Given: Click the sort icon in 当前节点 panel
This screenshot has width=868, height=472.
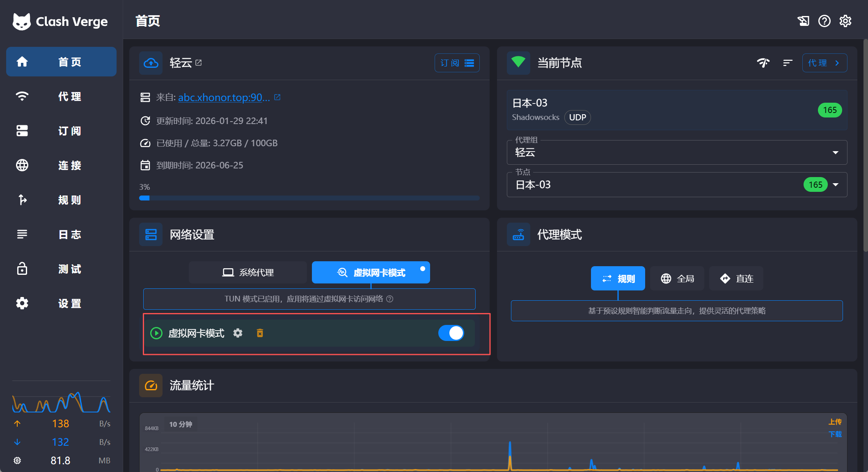Looking at the screenshot, I should [787, 62].
